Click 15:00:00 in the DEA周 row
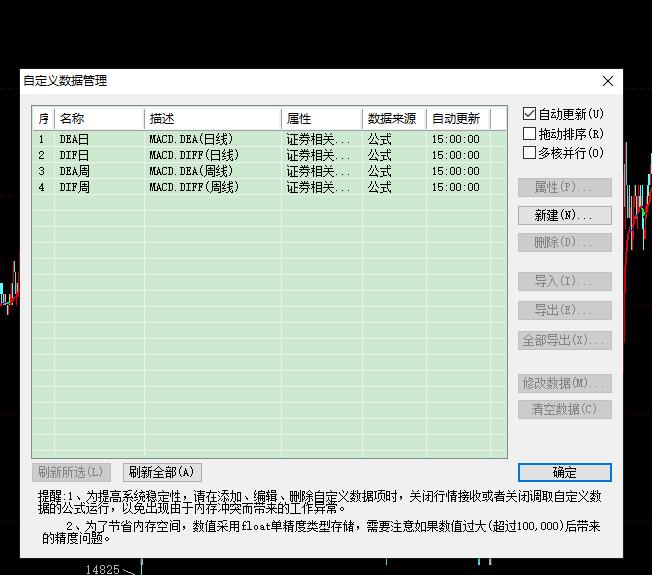 [x=456, y=171]
